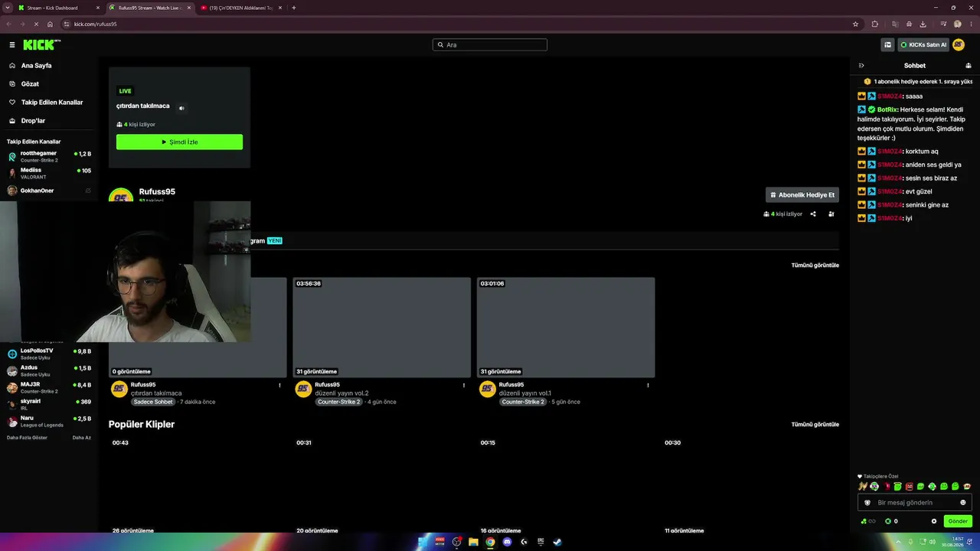Viewport: 980px width, 551px height.
Task: Open the 03:01:06 video thumbnail
Action: (566, 328)
